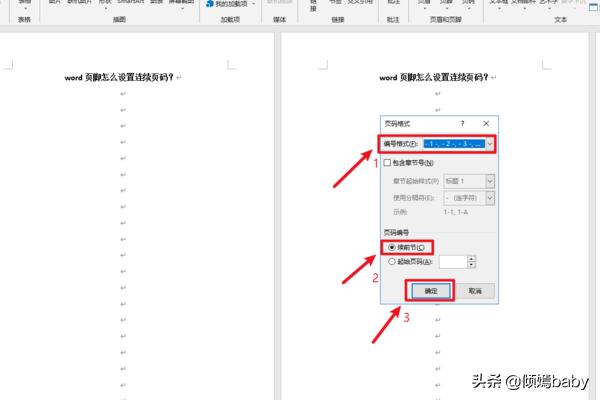Click the 取消 cancel button
The image size is (600, 400).
[x=474, y=290]
